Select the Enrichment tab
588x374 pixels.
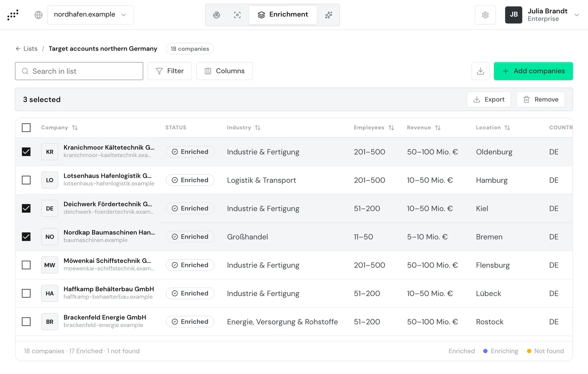(x=283, y=15)
